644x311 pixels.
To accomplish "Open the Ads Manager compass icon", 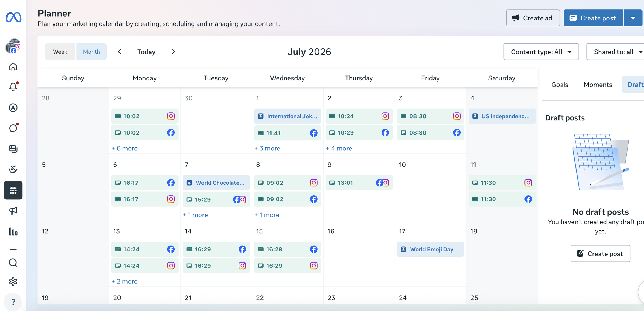I will tap(13, 108).
